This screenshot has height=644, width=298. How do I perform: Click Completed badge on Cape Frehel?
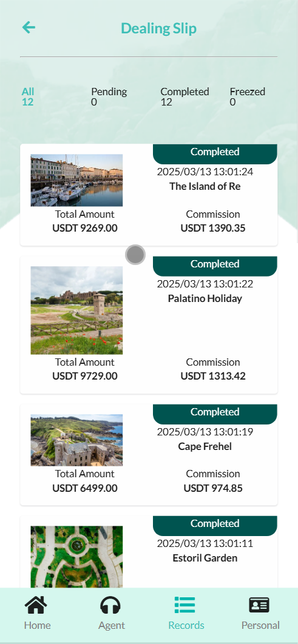(x=215, y=414)
